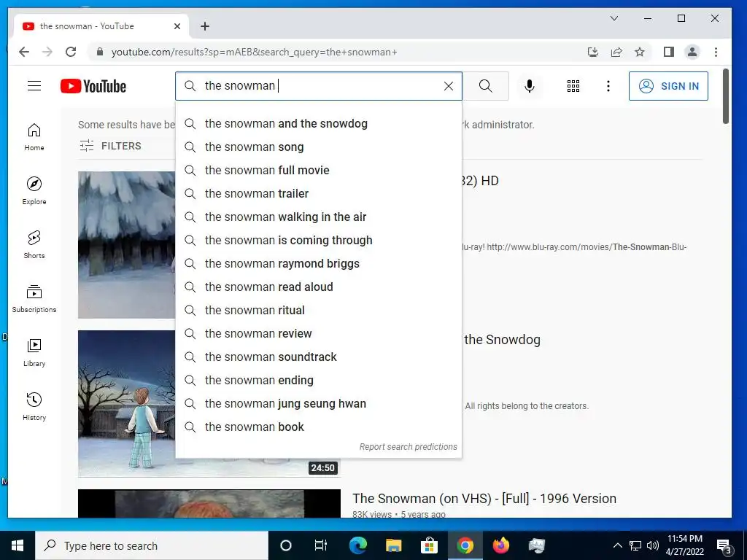Open Subscriptions in the sidebar
Screen dimensions: 747x560
click(x=34, y=298)
